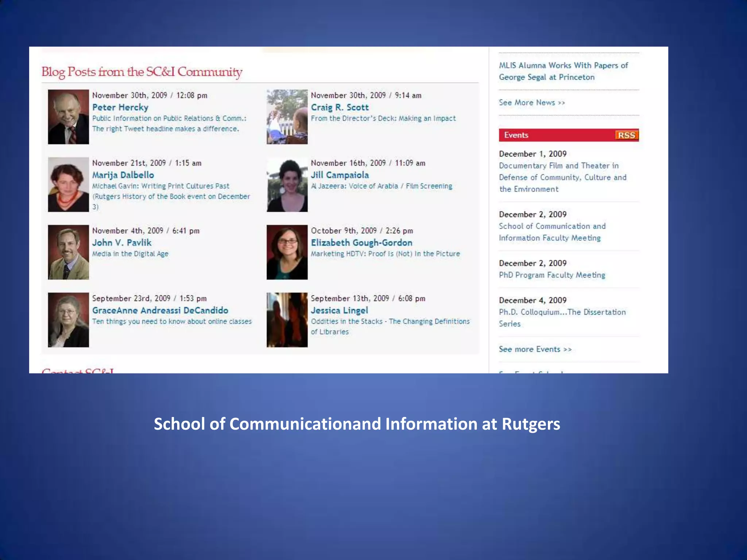The image size is (747, 560).
Task: Open Documentary Film and Theater event
Action: 563,178
